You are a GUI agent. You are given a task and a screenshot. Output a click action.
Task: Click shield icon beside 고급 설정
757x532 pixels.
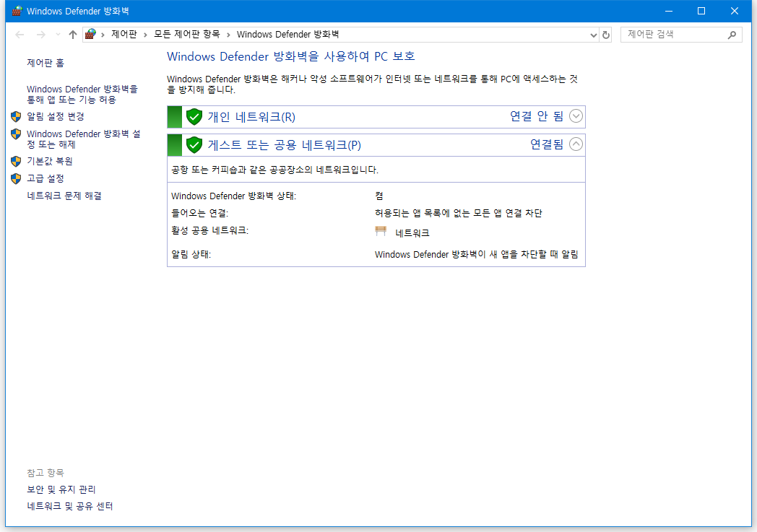point(16,178)
